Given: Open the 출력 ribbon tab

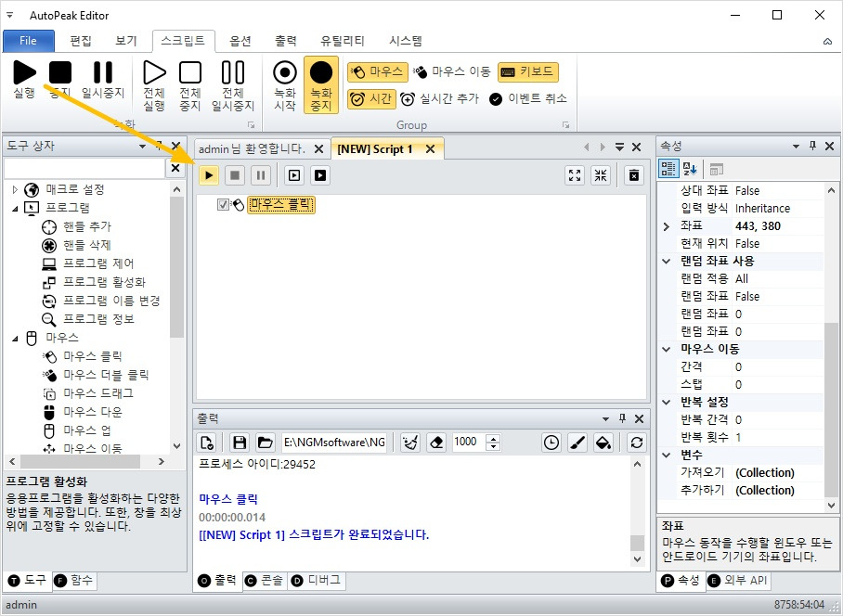Looking at the screenshot, I should pyautogui.click(x=285, y=41).
